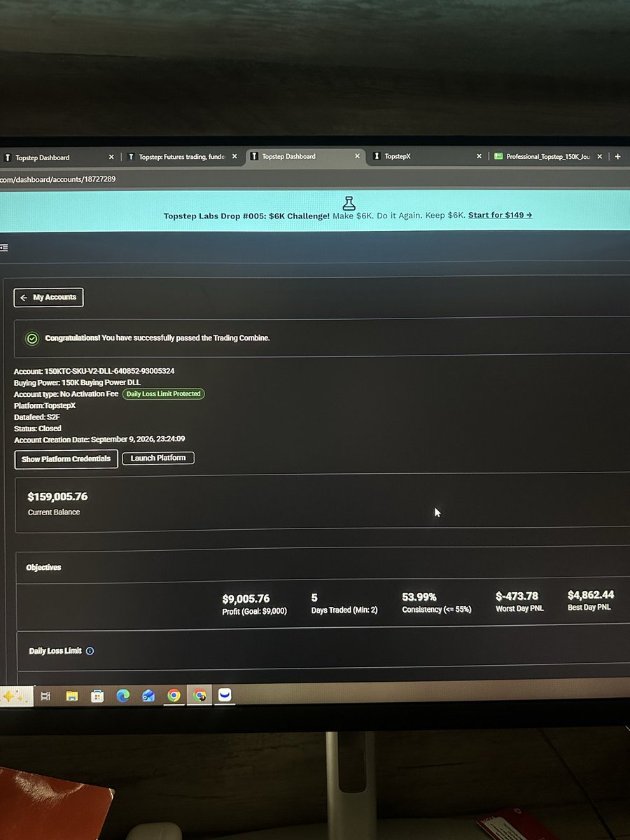Image resolution: width=630 pixels, height=840 pixels.
Task: Click the $9,005.76 profit value
Action: tap(246, 598)
